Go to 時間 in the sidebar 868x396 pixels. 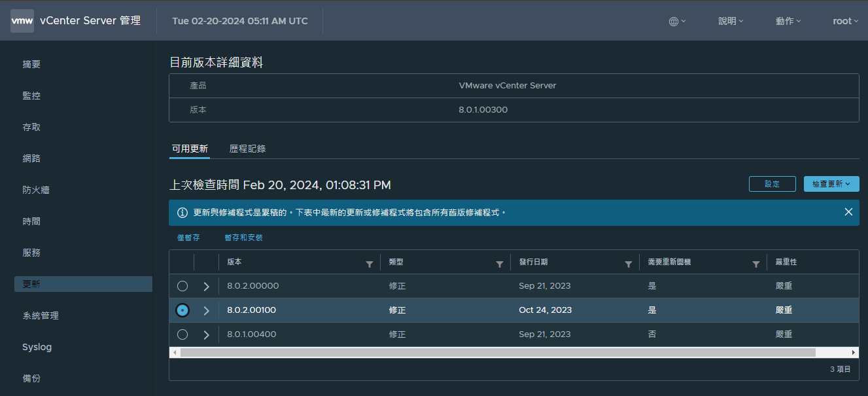[x=31, y=221]
